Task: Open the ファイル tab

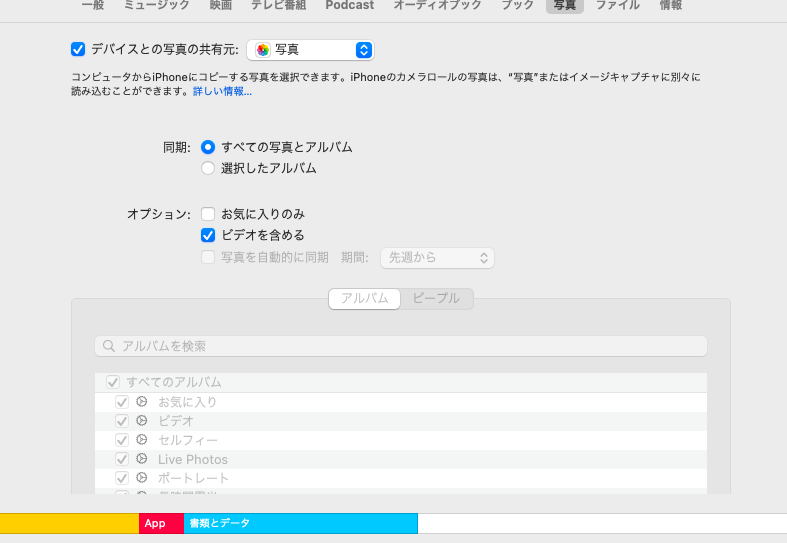Action: point(618,5)
